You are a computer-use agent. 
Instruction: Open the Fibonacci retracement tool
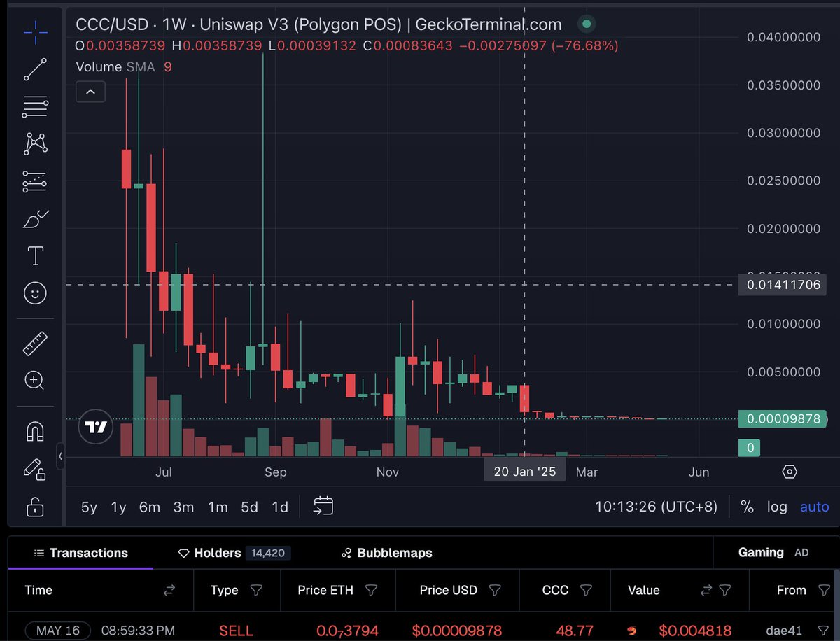tap(35, 106)
